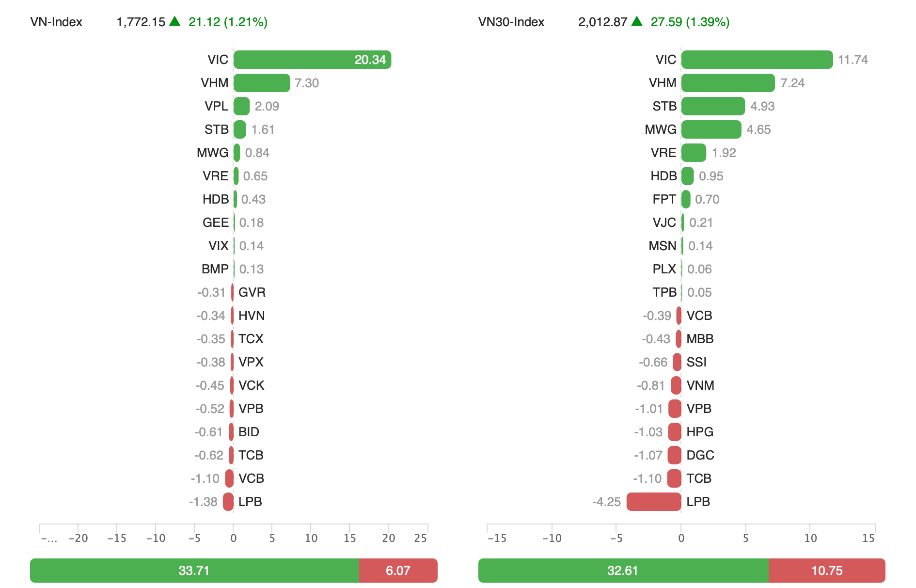
Task: Click the green up arrow beside VN30-Index value
Action: click(637, 21)
